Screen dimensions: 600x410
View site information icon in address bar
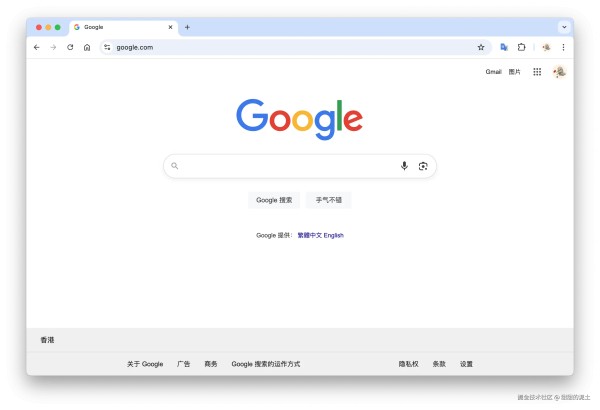[107, 47]
